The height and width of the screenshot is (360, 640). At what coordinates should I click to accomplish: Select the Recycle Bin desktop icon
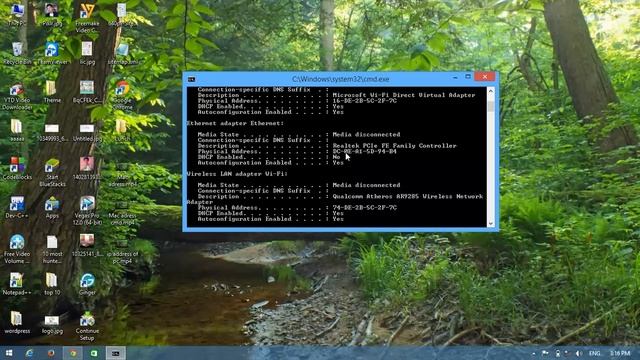17,53
